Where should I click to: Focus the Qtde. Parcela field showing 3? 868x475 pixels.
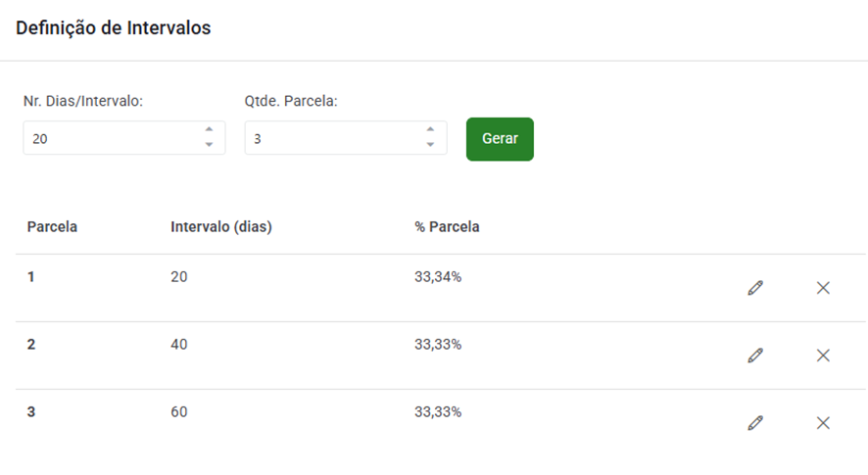tap(346, 138)
